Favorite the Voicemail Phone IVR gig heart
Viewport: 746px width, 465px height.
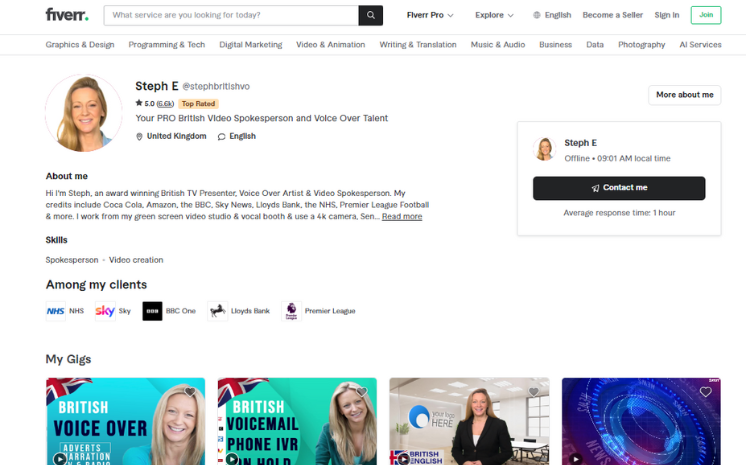(x=362, y=392)
